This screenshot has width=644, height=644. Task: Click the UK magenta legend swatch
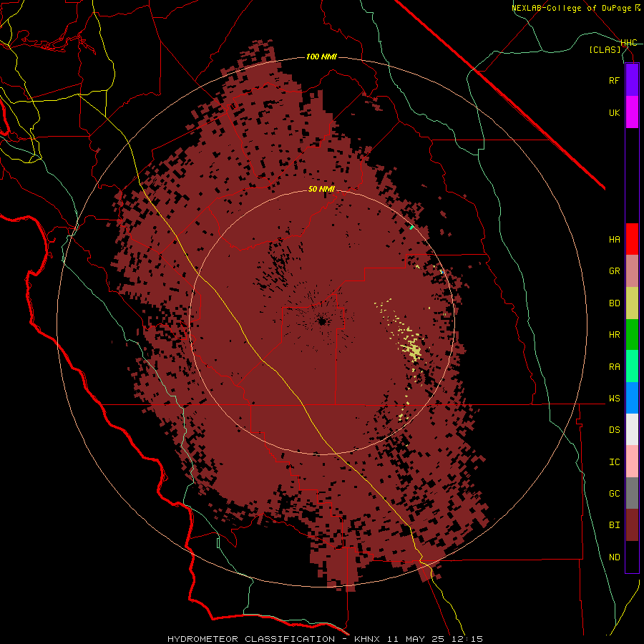coord(632,112)
